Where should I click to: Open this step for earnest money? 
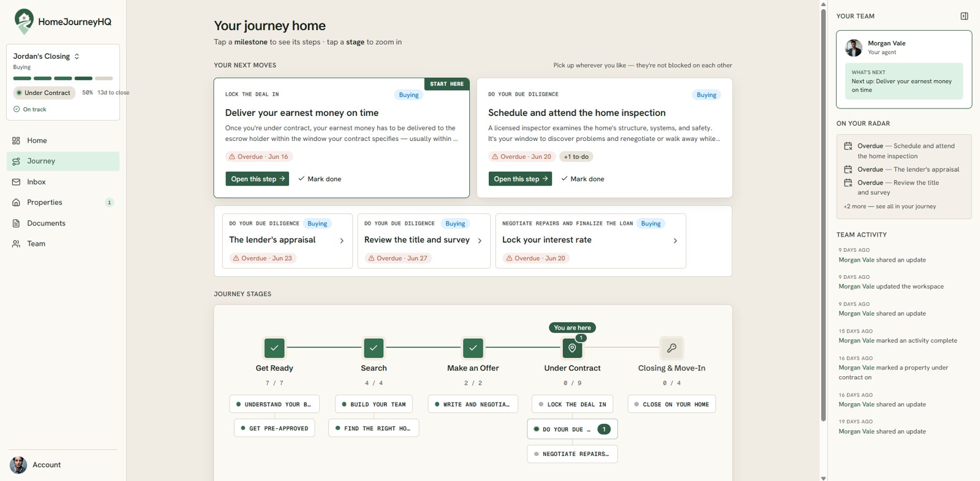point(257,179)
